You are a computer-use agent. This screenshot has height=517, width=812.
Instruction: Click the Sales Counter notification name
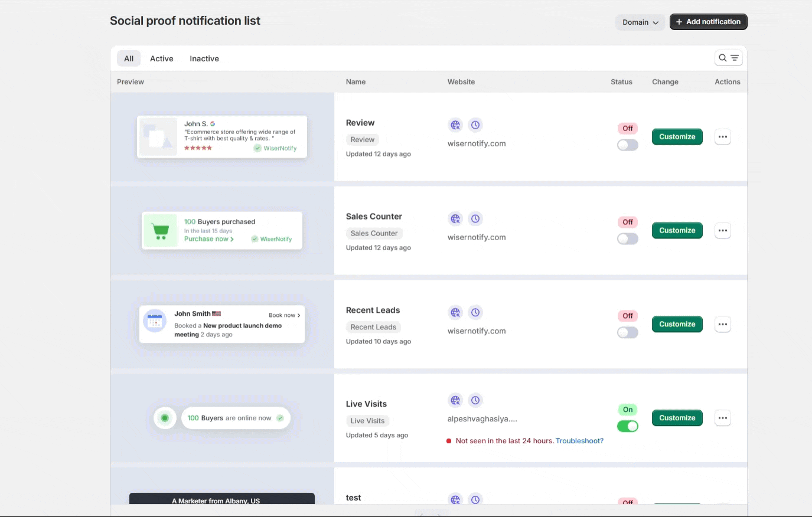pos(374,217)
